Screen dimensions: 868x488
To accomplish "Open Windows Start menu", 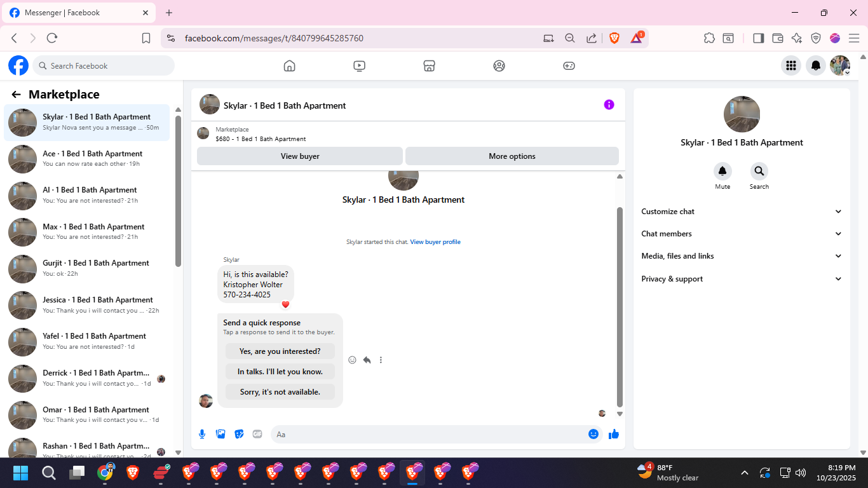I will (21, 473).
